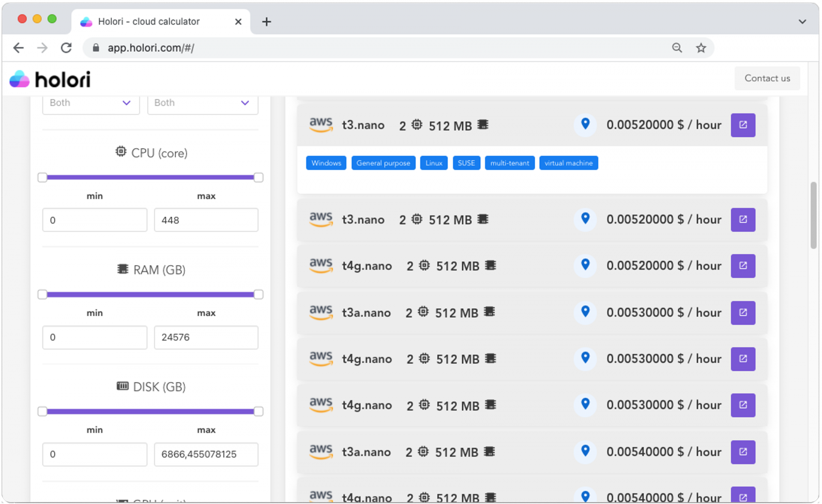Click external link button for t3.nano top row
Viewport: 822px width, 504px height.
pyautogui.click(x=743, y=125)
